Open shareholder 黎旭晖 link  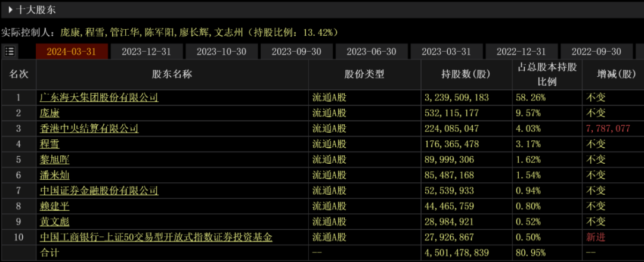coord(55,160)
